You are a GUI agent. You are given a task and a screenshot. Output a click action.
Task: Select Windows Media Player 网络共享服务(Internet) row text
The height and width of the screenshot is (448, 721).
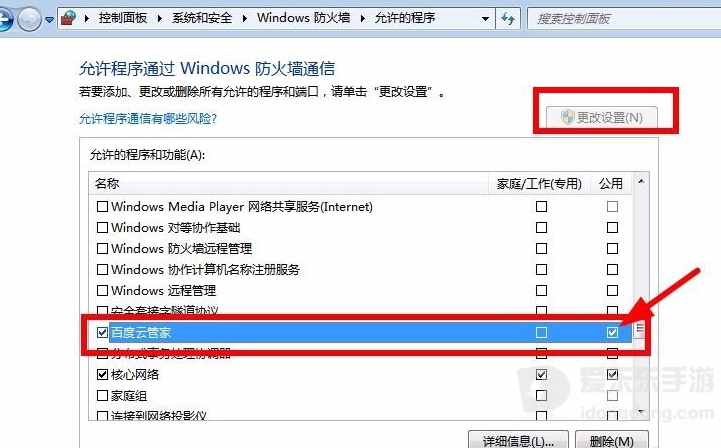[x=242, y=207]
